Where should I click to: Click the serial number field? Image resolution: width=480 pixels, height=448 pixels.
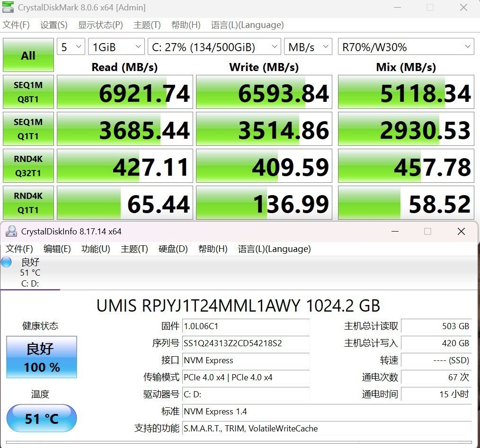[x=246, y=343]
